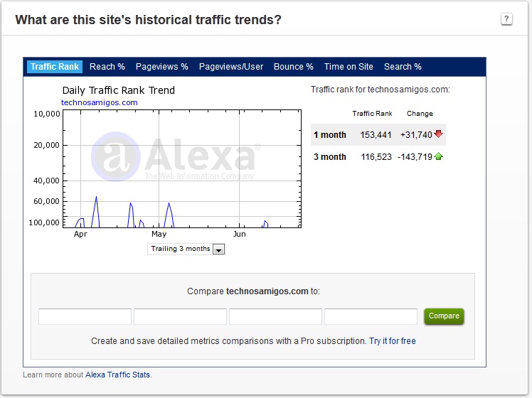
Task: Click the 116,523 traffic rank value
Action: [x=376, y=157]
